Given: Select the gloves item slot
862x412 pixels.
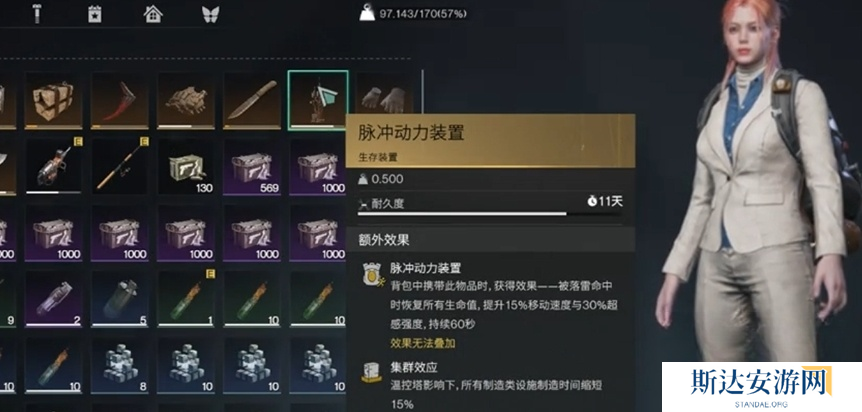Looking at the screenshot, I should pyautogui.click(x=384, y=100).
